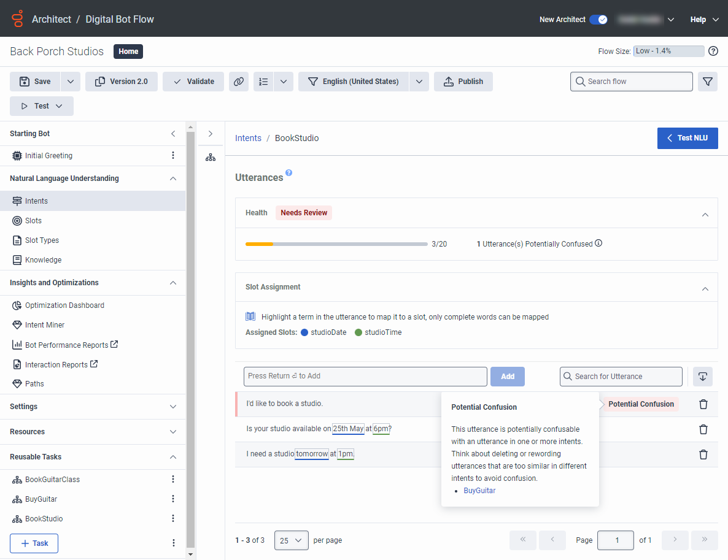Image resolution: width=728 pixels, height=560 pixels.
Task: Click the Genesys logo icon
Action: point(18,18)
